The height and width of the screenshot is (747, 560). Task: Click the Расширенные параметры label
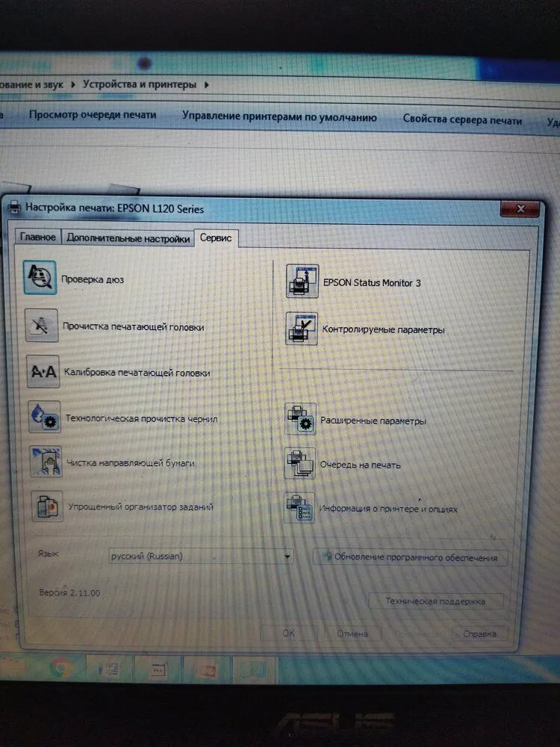coord(373,421)
